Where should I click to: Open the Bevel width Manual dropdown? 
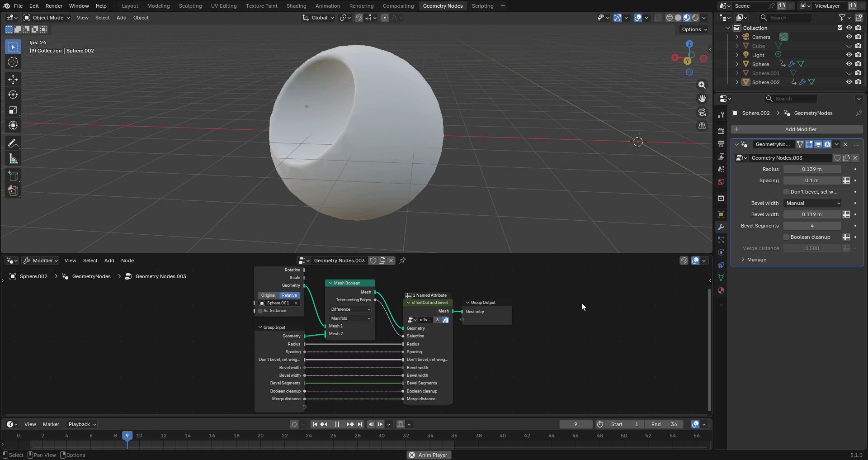pyautogui.click(x=812, y=203)
